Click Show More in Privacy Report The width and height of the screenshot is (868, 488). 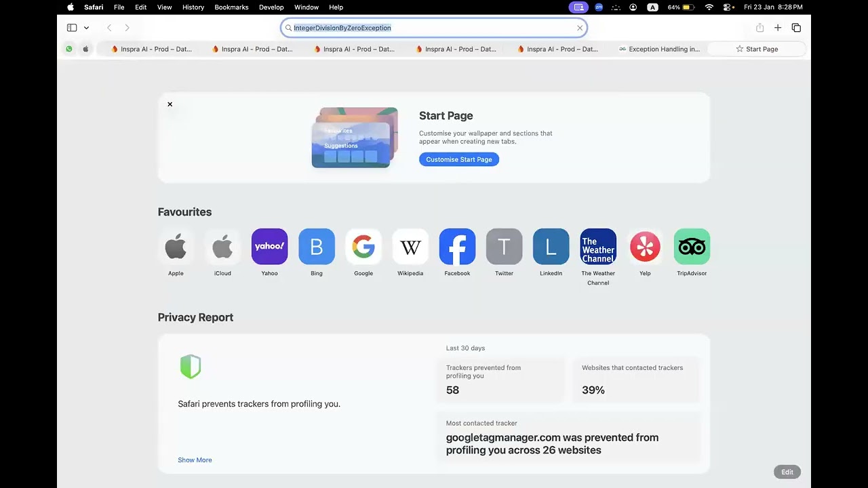195,460
